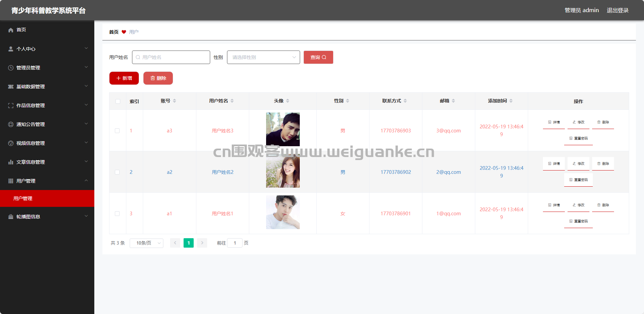The image size is (644, 314).
Task: Open 详情 for user a1
Action: pos(554,205)
